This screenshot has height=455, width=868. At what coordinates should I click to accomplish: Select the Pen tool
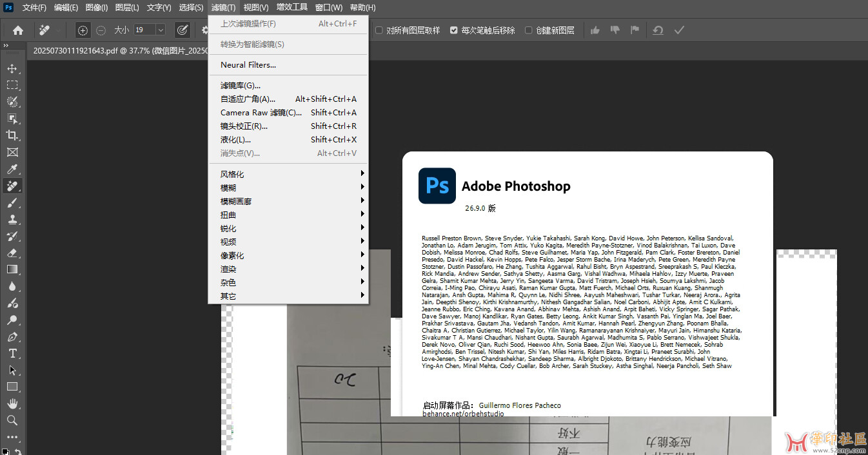click(x=12, y=336)
